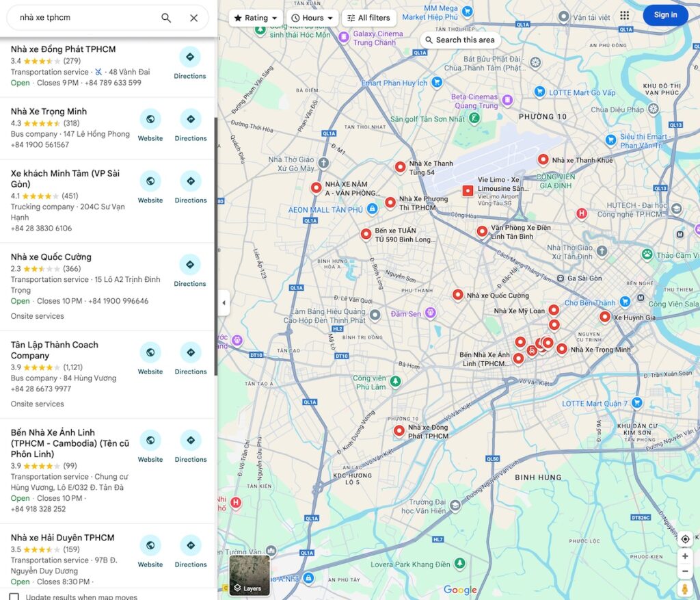
Task: Open website for Xe khách Minh Tâm
Action: 150,188
